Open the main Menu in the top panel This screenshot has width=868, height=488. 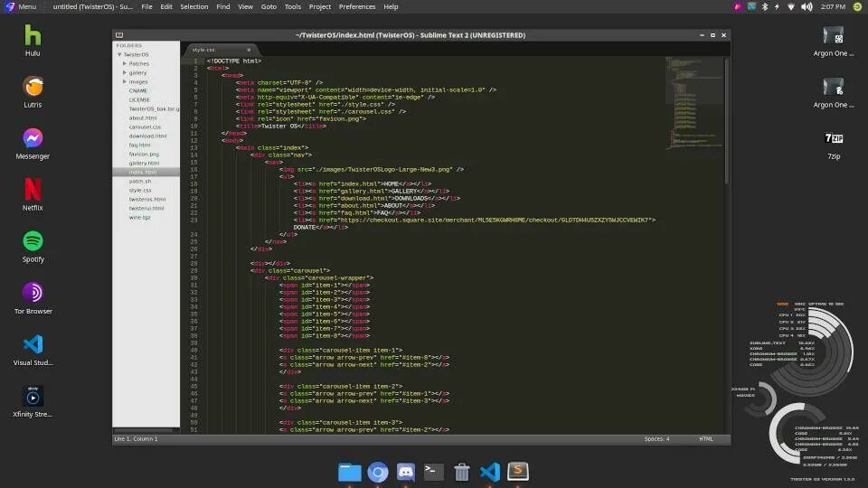pyautogui.click(x=21, y=6)
